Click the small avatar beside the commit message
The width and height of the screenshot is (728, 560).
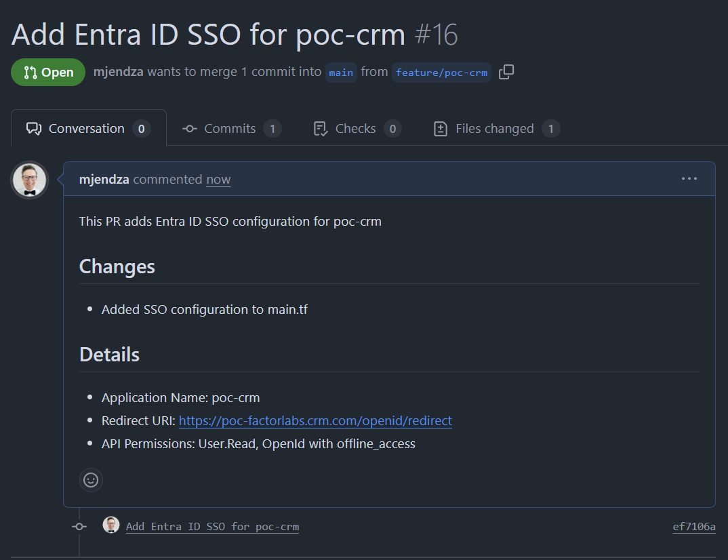[111, 525]
